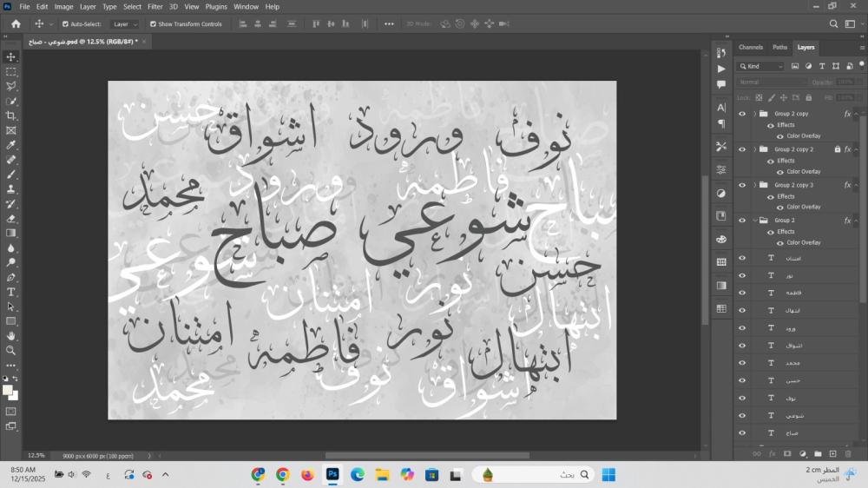
Task: Click the foreground color swatch
Action: (8, 390)
